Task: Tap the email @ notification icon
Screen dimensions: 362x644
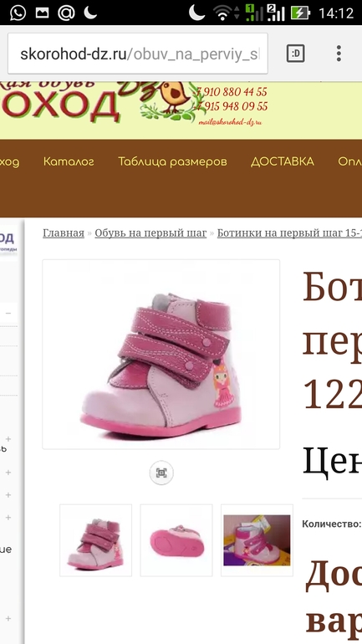Action: pyautogui.click(x=66, y=13)
